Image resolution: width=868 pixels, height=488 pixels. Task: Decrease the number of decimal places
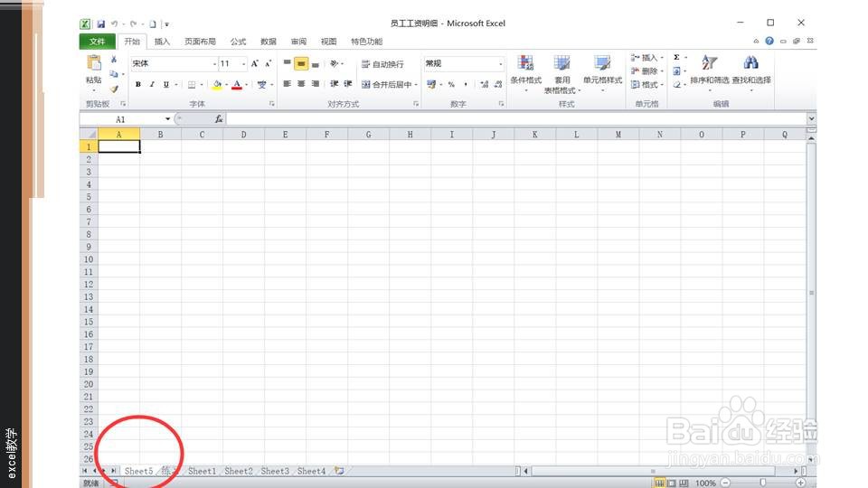pos(498,85)
